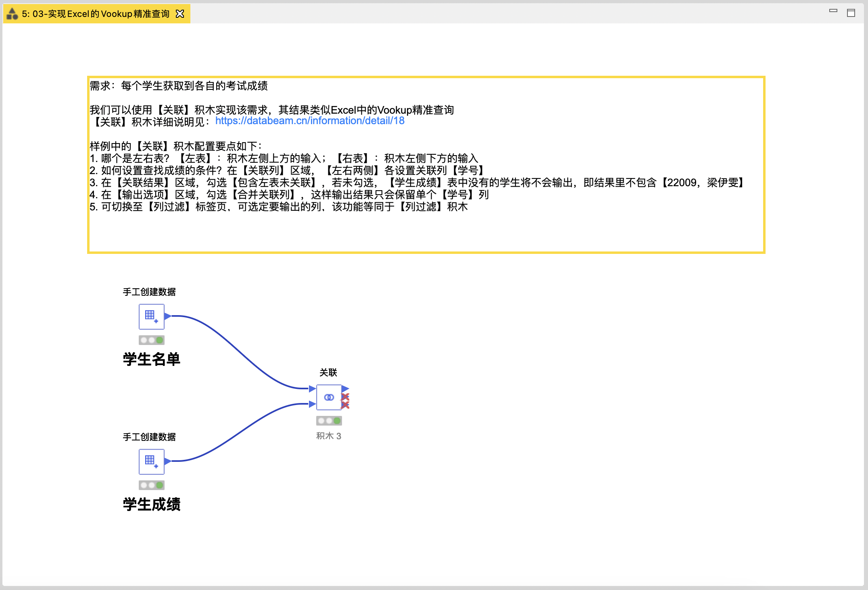Click output port of 学生名单 node
This screenshot has height=590, width=868.
(167, 316)
